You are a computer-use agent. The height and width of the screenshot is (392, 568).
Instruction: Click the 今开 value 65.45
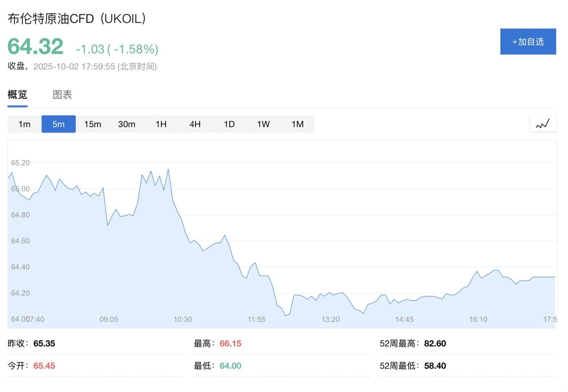pyautogui.click(x=44, y=366)
